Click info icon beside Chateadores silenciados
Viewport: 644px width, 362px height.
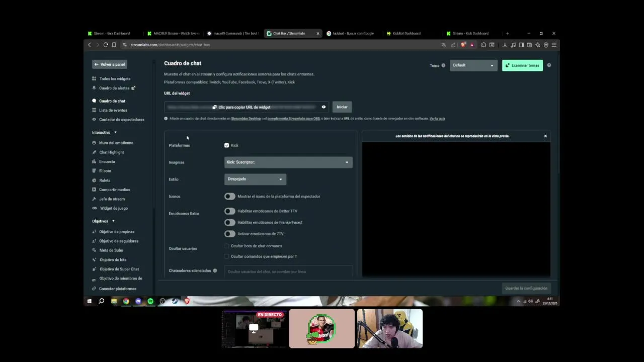pyautogui.click(x=215, y=270)
